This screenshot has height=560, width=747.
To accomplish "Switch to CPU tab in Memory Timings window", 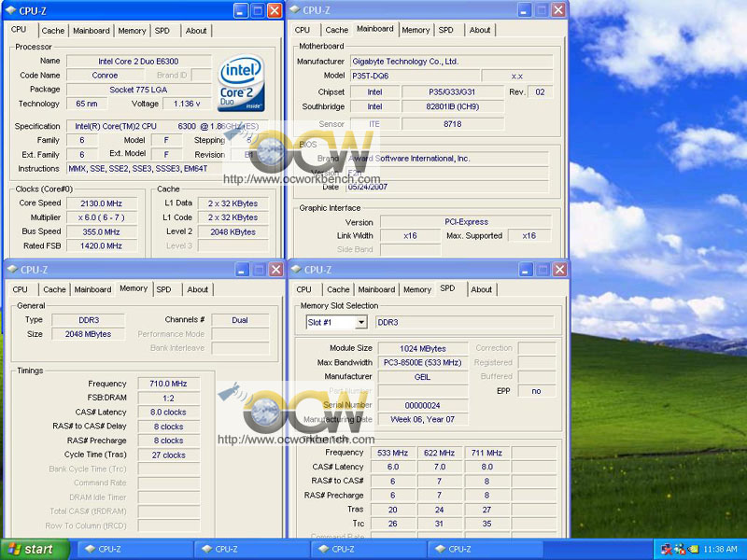I will tap(20, 289).
